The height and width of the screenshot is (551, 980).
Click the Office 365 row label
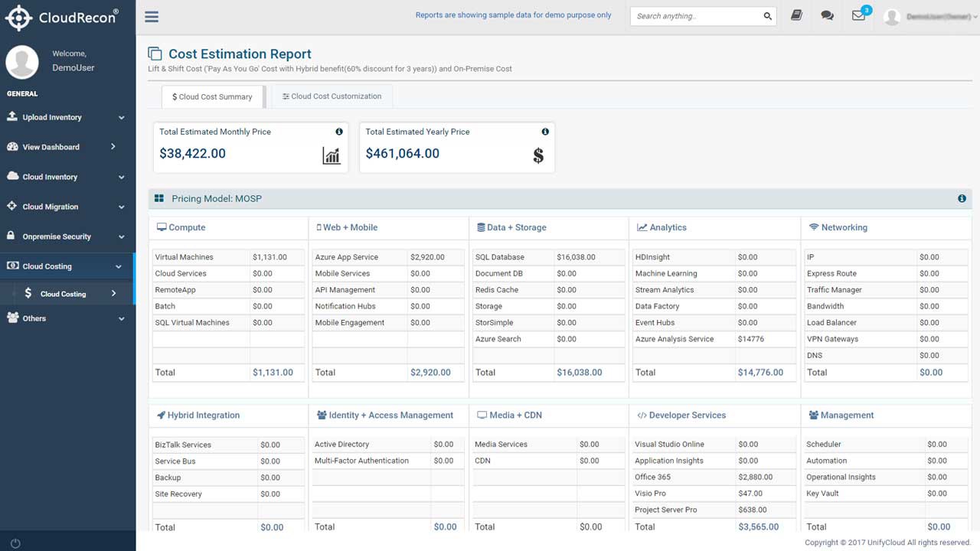click(x=652, y=477)
